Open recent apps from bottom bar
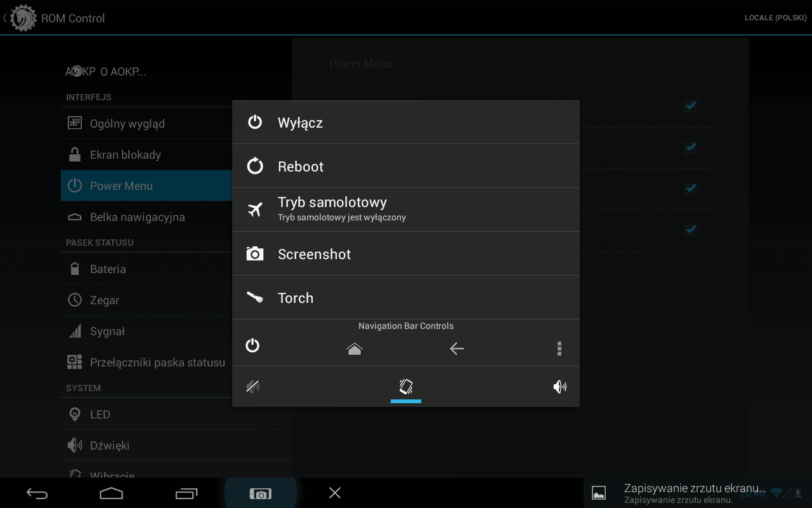 tap(187, 493)
